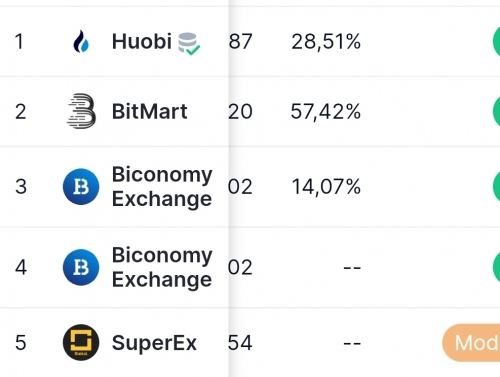The width and height of the screenshot is (500, 377).
Task: Click the Biconomy logo in row 3
Action: [x=81, y=186]
